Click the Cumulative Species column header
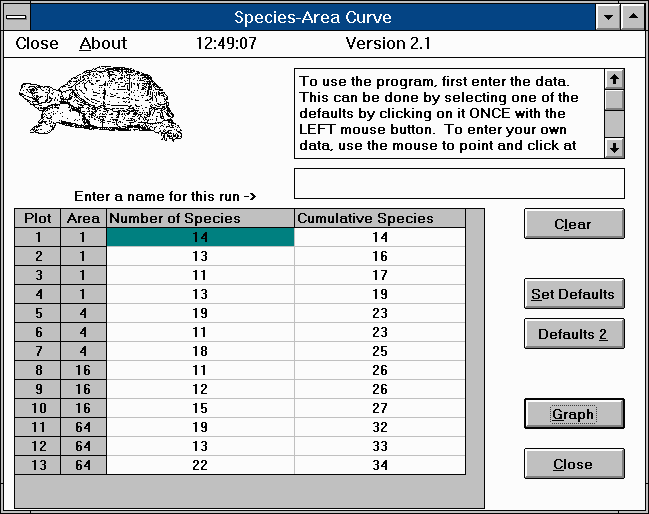Viewport: 649px width, 514px height. point(379,218)
